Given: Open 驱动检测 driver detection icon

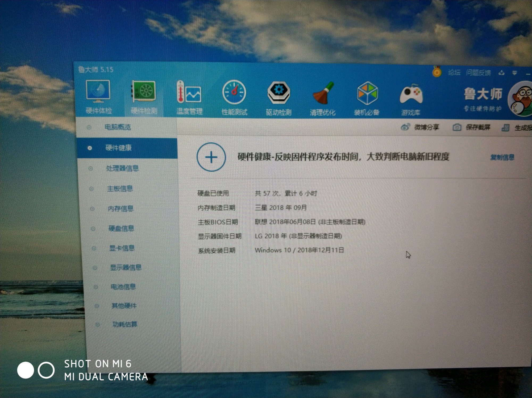Looking at the screenshot, I should (x=279, y=93).
